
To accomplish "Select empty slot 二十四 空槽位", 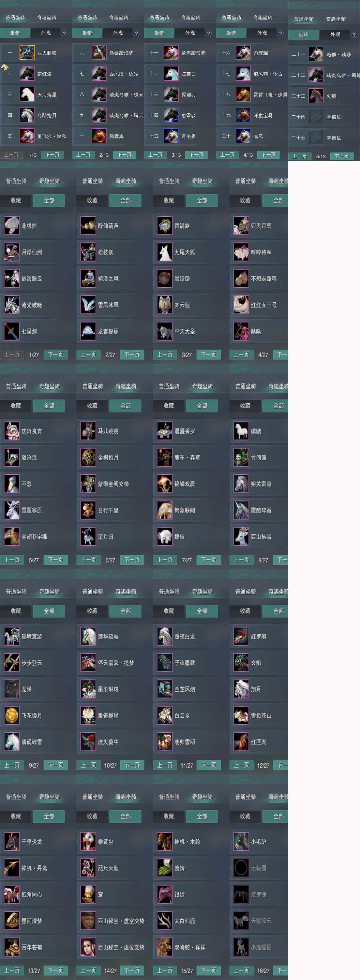I will pos(324,117).
